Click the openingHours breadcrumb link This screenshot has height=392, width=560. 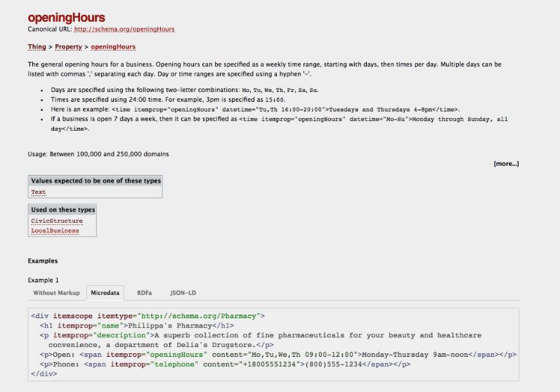click(113, 47)
